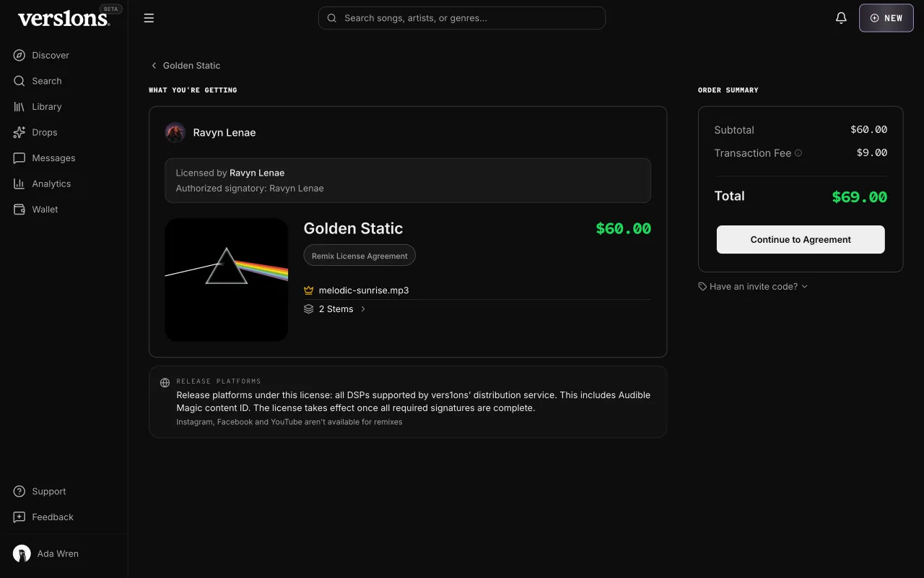Image resolution: width=924 pixels, height=578 pixels.
Task: Click the stems layers icon
Action: 309,309
